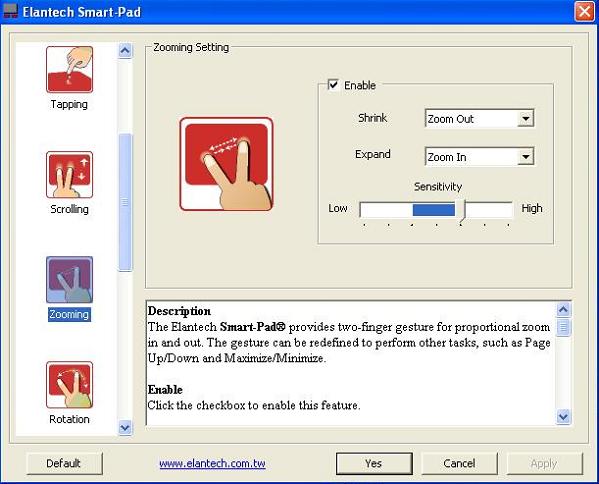Click the highlighted Zooming label
The image size is (599, 484).
coord(69,314)
